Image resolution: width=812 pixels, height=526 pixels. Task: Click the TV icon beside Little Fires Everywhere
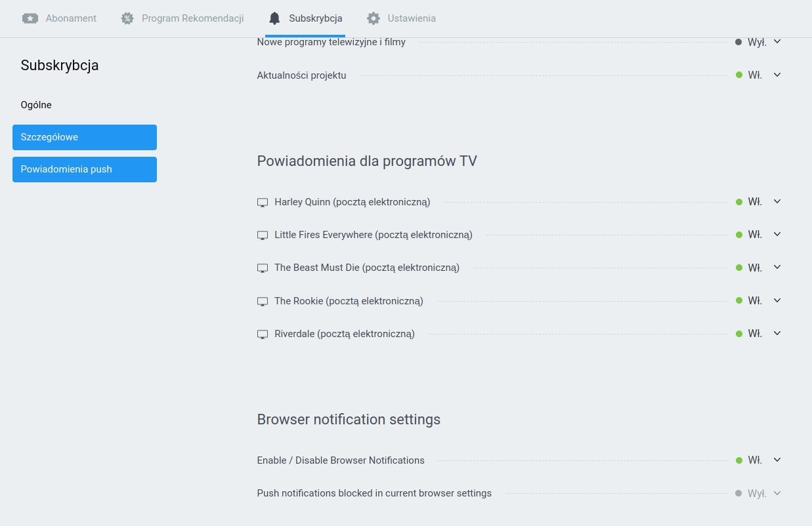[x=263, y=235]
